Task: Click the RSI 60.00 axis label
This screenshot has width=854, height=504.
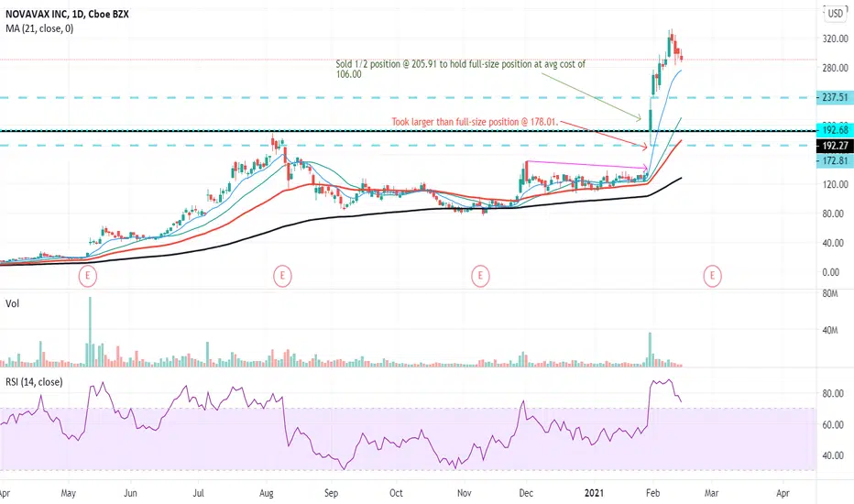Action: pyautogui.click(x=832, y=424)
